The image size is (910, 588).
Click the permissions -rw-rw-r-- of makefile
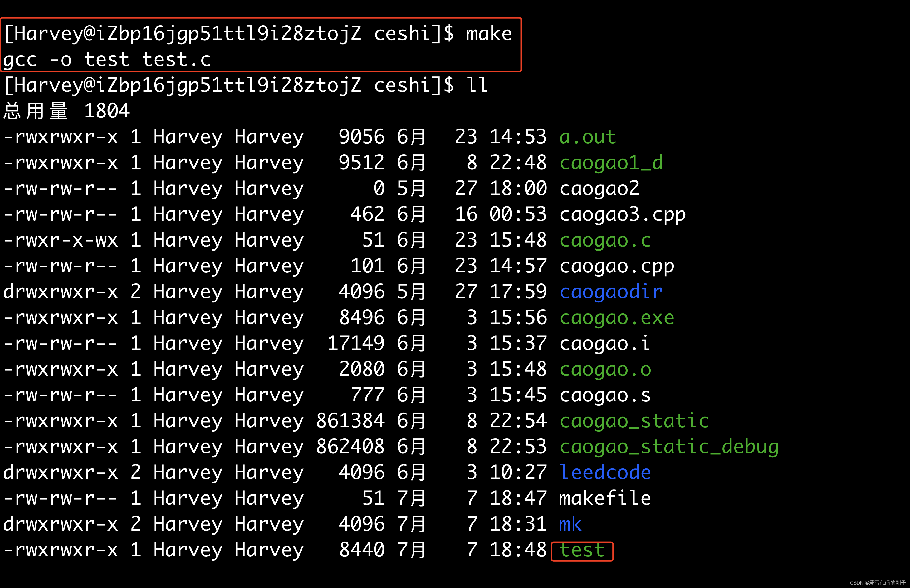61,498
